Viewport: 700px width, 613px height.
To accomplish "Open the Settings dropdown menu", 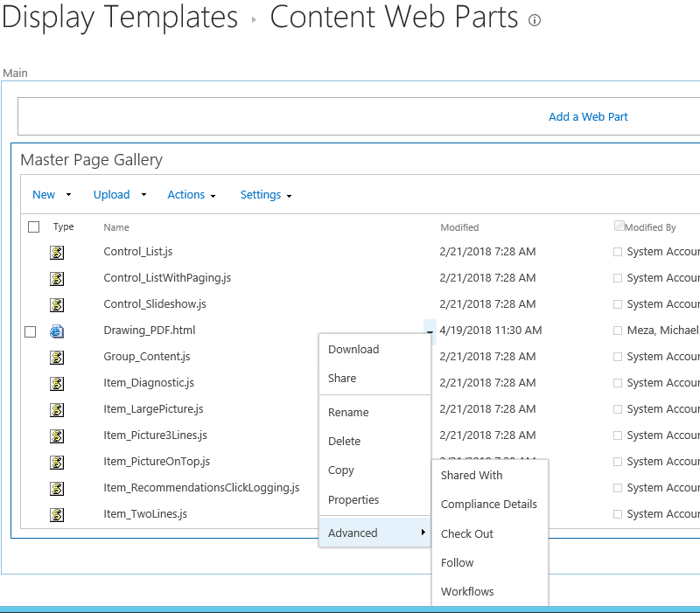I will coord(266,195).
